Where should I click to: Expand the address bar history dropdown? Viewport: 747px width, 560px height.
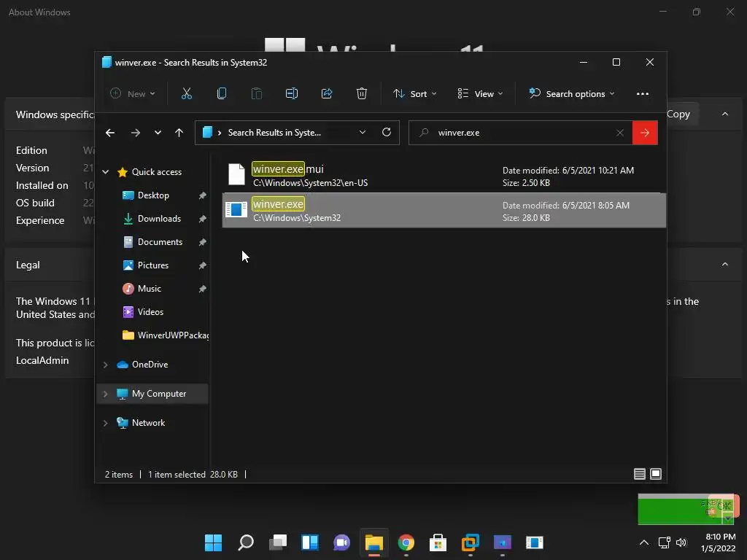(363, 133)
